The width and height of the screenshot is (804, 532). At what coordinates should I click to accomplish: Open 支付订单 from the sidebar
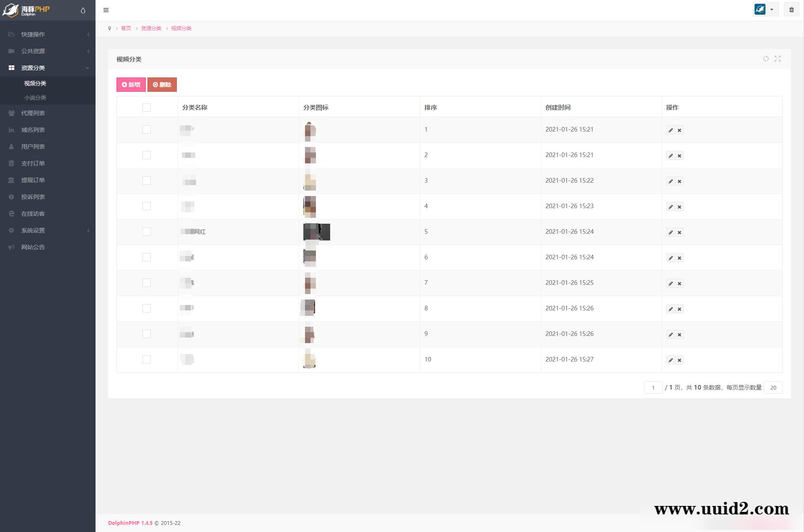click(x=33, y=163)
